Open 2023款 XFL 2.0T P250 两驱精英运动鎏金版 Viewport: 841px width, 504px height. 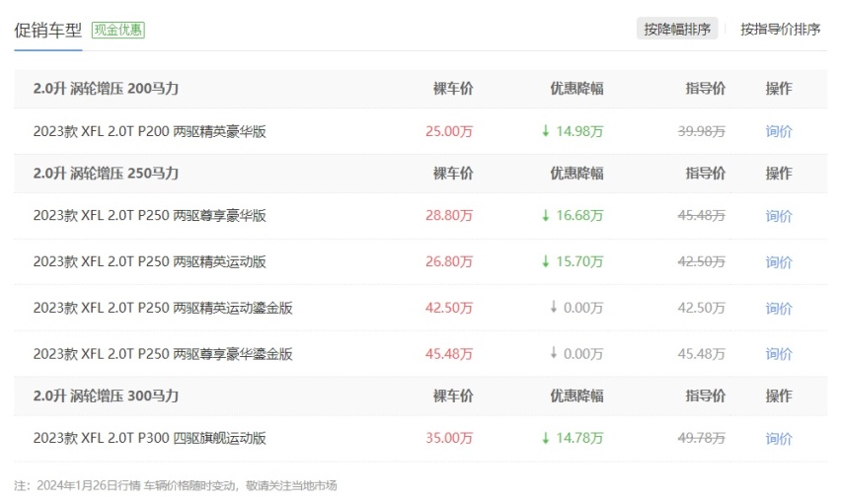point(163,308)
